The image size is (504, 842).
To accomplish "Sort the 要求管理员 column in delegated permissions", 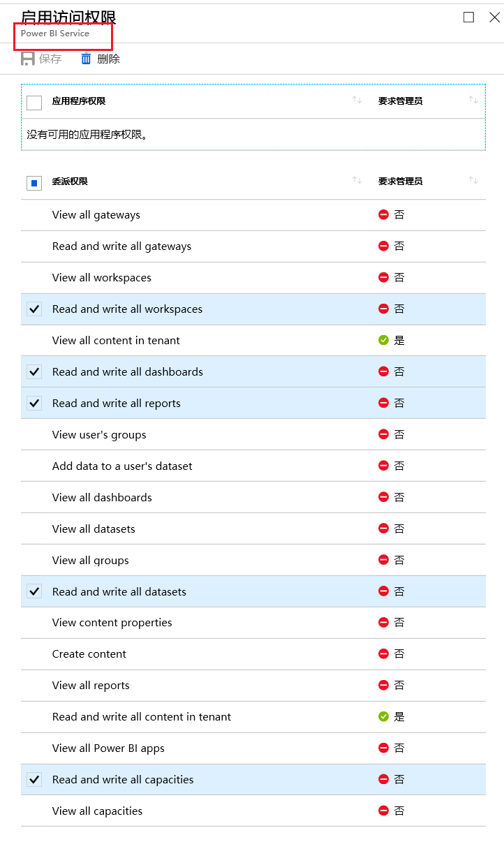I will tap(473, 181).
